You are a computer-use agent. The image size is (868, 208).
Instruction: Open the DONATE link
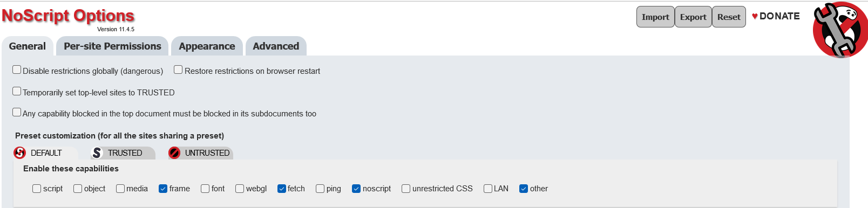click(x=779, y=16)
